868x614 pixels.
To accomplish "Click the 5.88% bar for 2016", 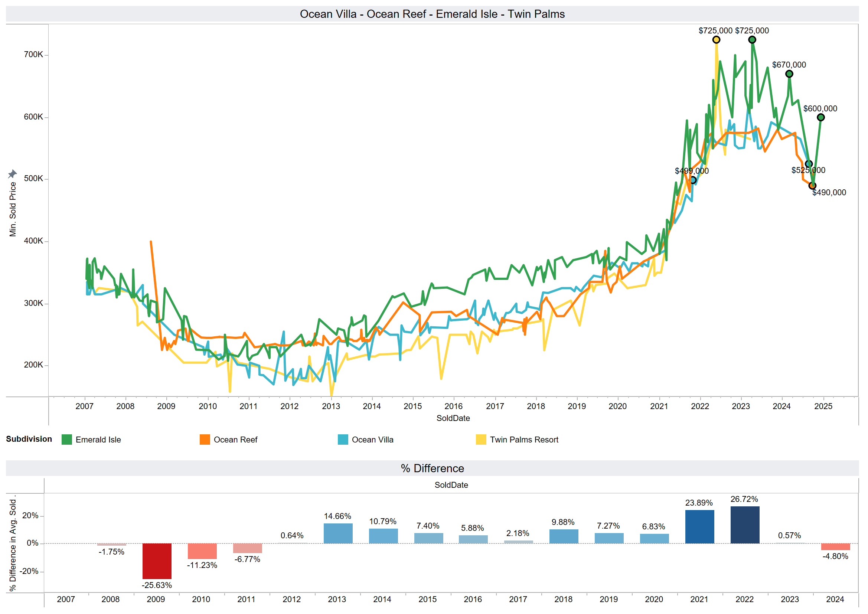I will [x=473, y=539].
